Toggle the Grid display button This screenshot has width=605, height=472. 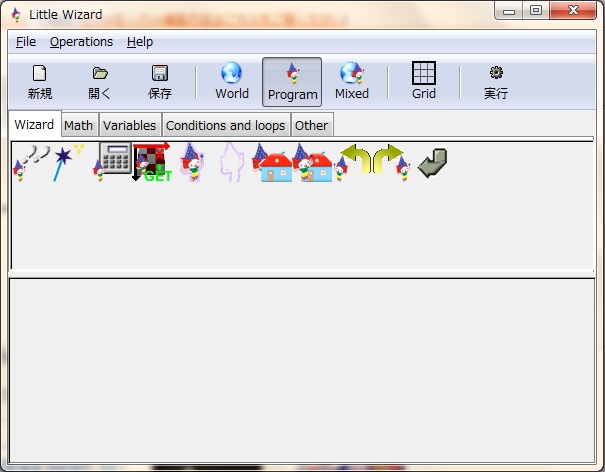(x=424, y=81)
